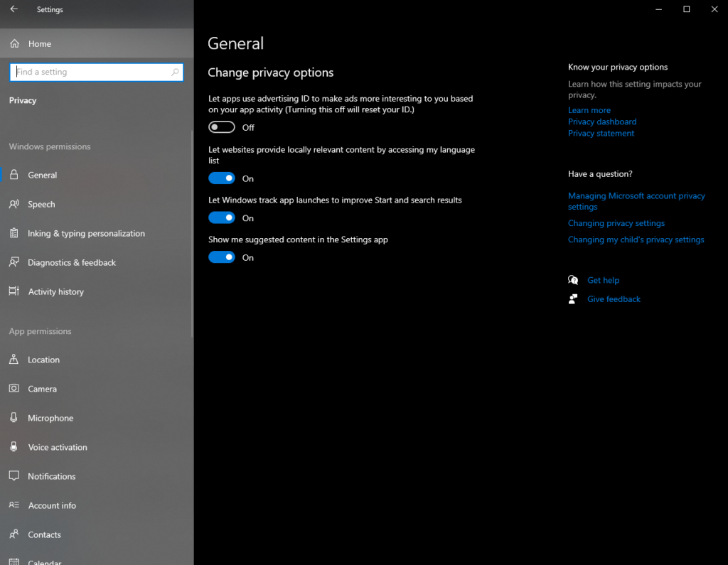Click the Contacts icon in sidebar
Viewport: 728px width, 565px height.
coord(14,534)
